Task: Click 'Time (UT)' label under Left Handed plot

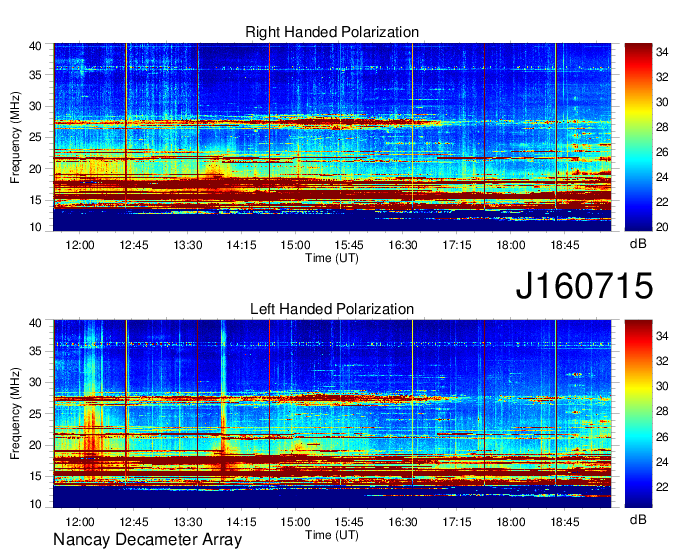Action: point(332,535)
